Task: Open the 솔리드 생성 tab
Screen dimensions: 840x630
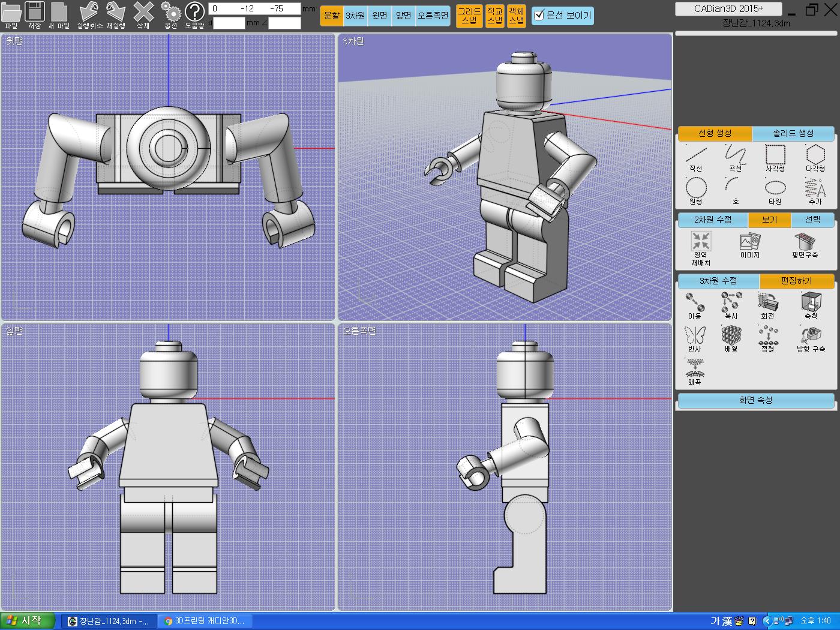Action: [793, 133]
